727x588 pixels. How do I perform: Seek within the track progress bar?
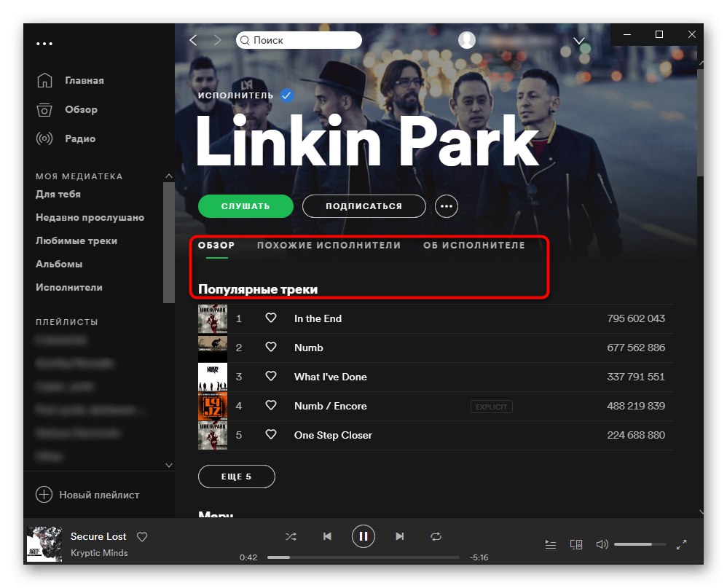[x=363, y=557]
